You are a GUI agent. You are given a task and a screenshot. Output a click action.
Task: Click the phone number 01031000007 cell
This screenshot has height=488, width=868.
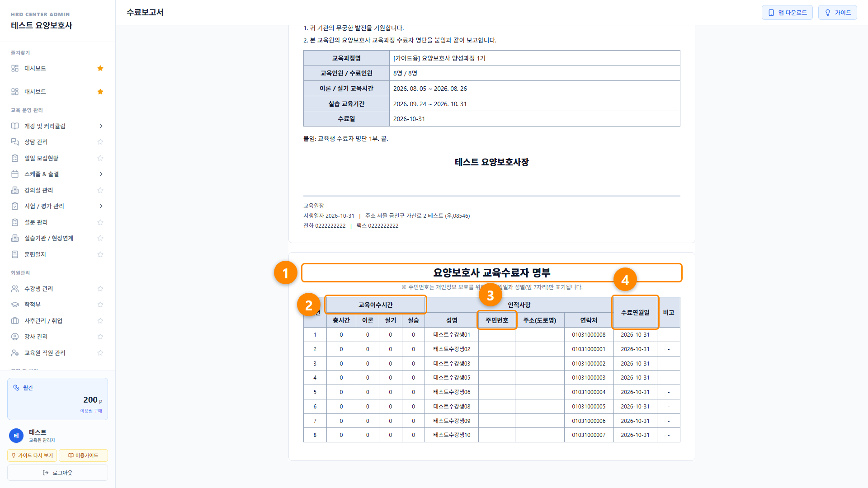tap(589, 435)
